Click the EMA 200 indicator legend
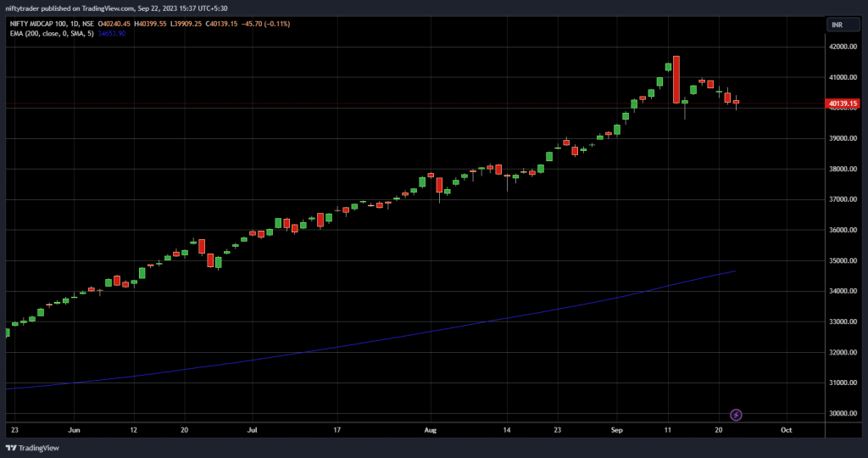This screenshot has width=868, height=458. 52,33
